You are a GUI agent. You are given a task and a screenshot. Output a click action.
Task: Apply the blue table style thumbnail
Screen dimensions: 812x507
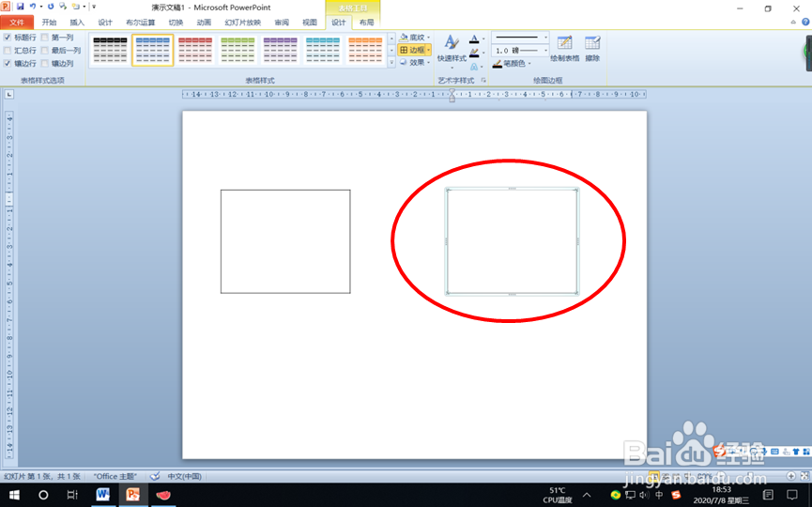pos(153,51)
